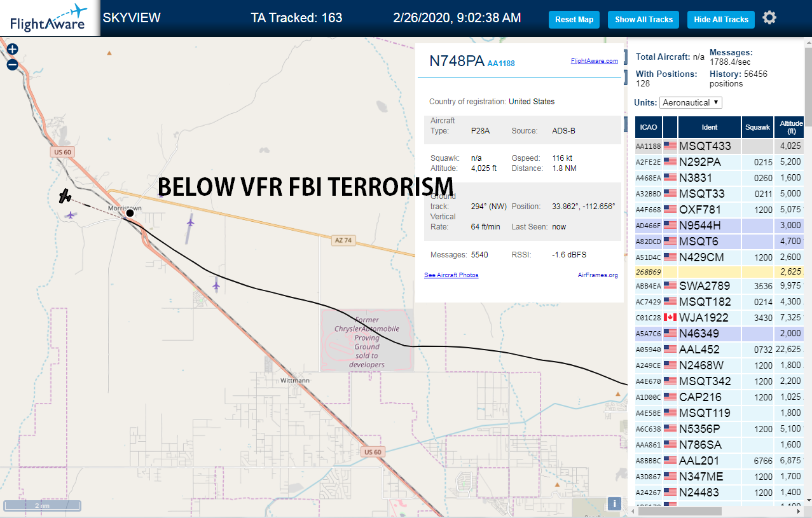The width and height of the screenshot is (812, 518).
Task: Select the black selected aircraft icon on map
Action: pos(64,196)
